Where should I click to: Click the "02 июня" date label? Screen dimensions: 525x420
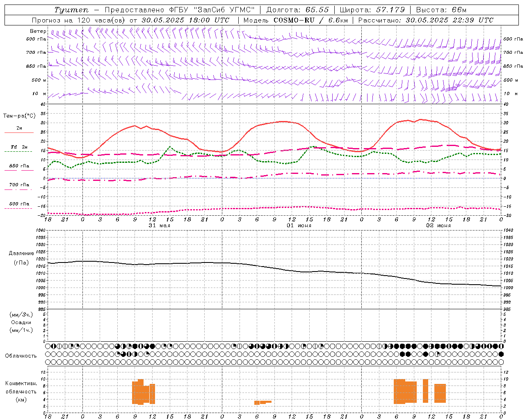438,226
